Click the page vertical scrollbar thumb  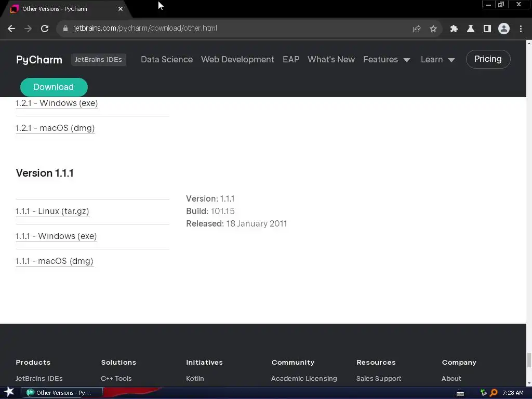point(529,360)
